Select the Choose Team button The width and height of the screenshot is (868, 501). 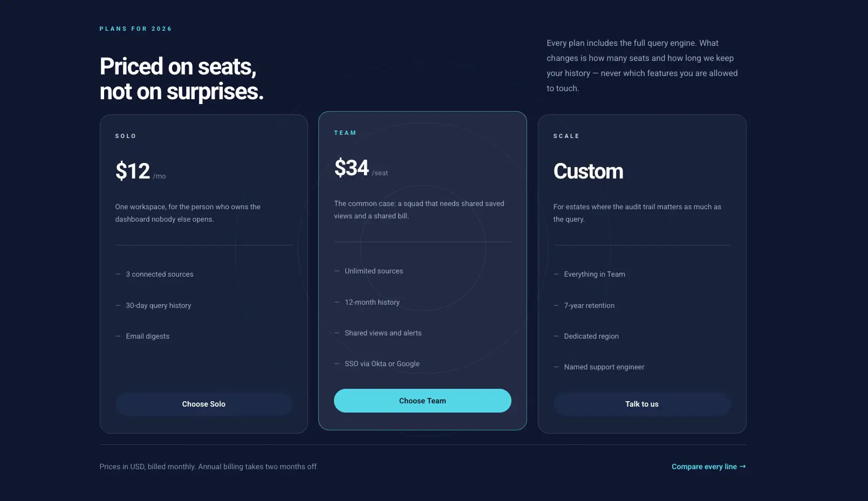pos(422,401)
